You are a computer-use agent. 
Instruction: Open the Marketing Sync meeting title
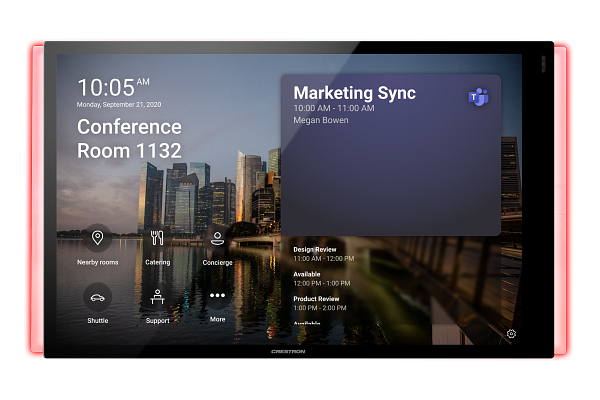tap(354, 93)
